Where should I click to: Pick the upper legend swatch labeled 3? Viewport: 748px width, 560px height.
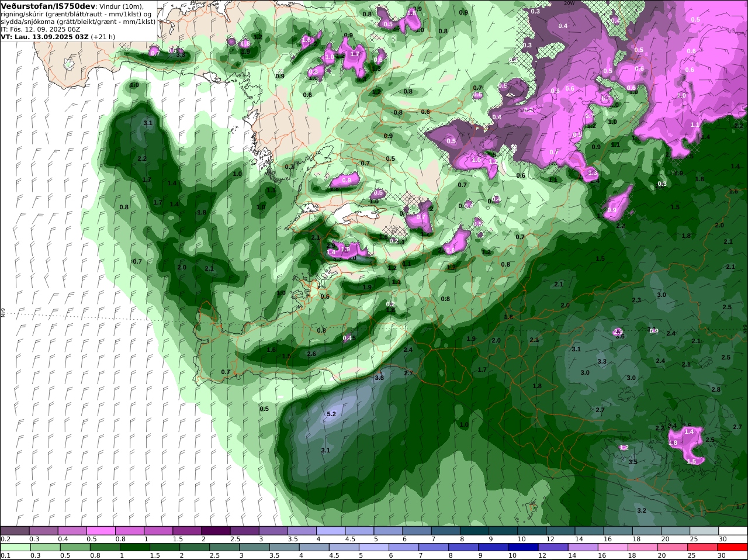point(273,531)
